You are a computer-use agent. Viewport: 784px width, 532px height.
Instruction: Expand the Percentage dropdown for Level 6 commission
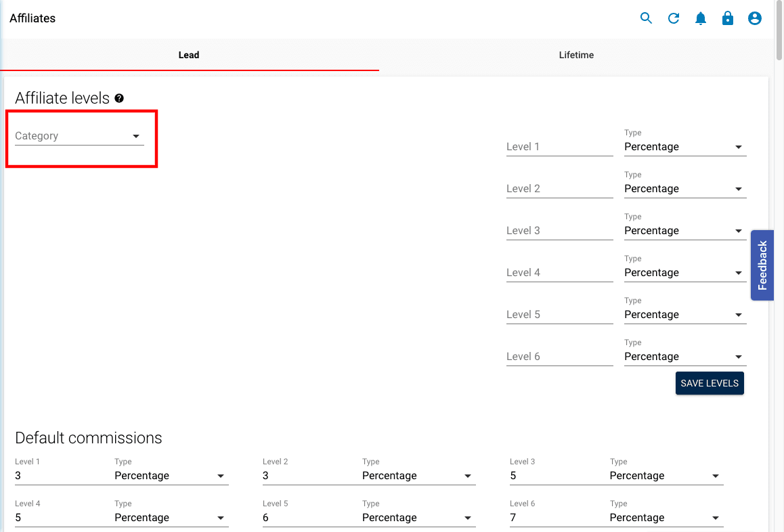tap(666, 517)
